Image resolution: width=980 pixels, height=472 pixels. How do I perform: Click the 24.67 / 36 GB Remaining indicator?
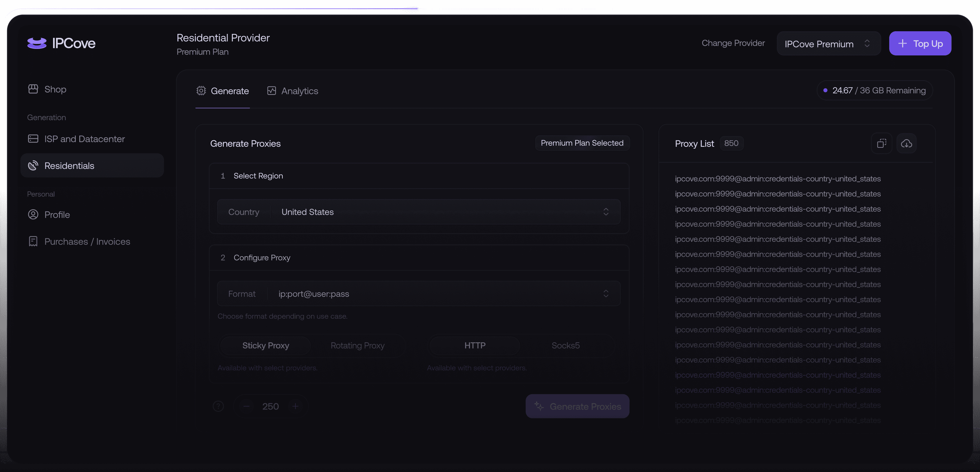[875, 91]
